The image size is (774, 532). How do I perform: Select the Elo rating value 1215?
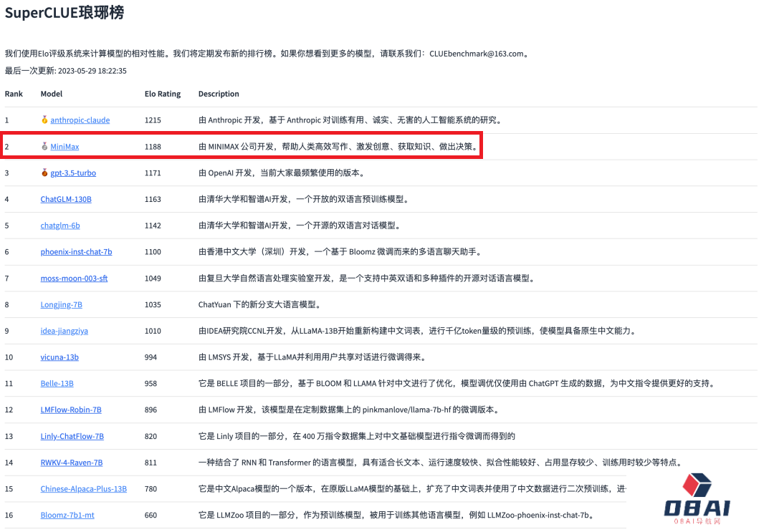(x=153, y=120)
